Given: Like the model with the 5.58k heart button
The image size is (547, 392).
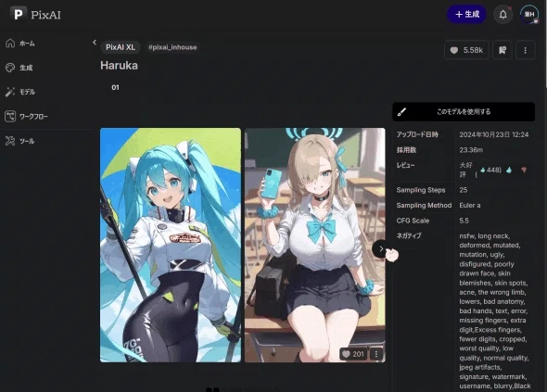Looking at the screenshot, I should tap(466, 50).
